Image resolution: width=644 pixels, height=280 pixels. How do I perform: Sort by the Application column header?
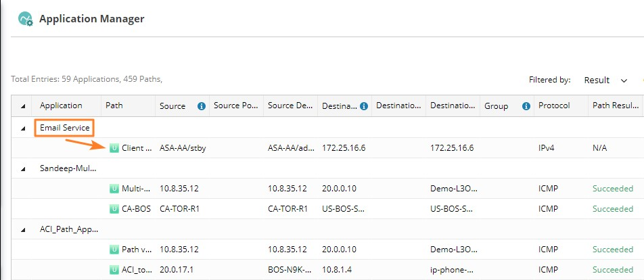click(61, 106)
